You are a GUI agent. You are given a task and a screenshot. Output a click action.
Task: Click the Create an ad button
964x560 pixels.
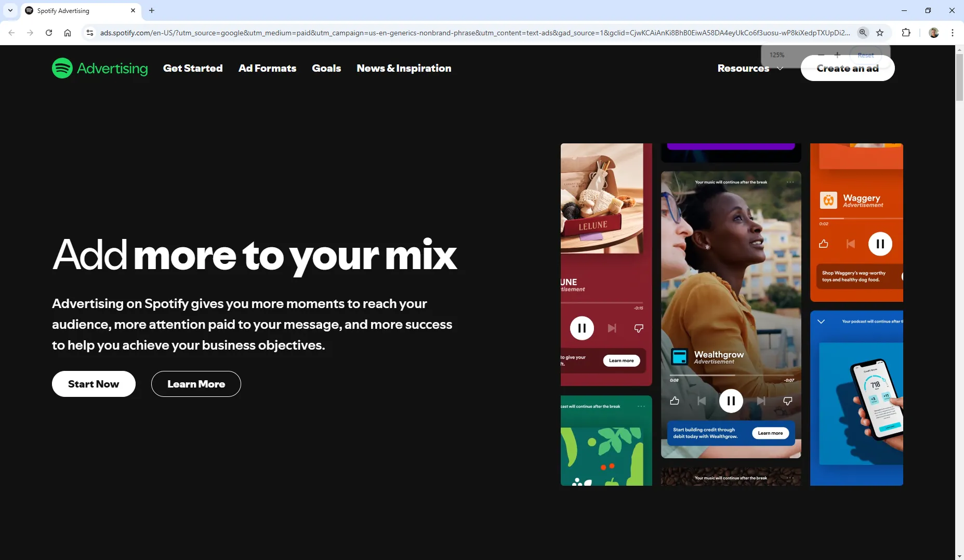point(848,68)
